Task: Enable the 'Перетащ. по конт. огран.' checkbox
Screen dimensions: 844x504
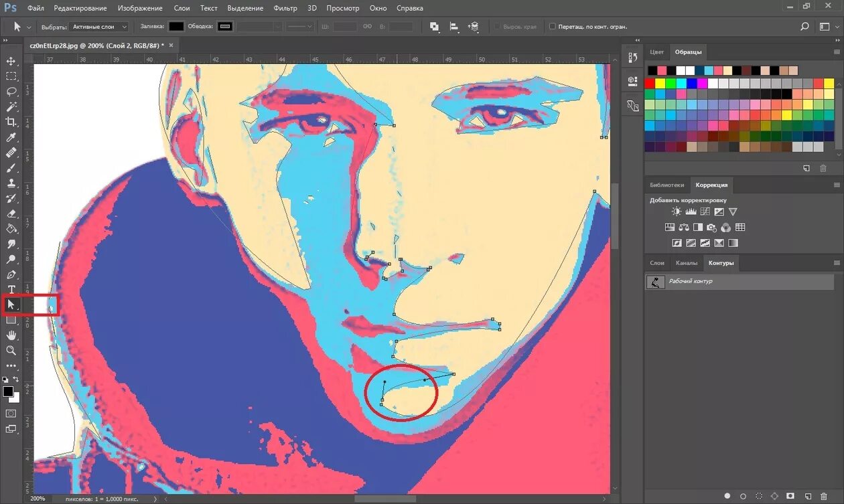Action: [x=553, y=27]
